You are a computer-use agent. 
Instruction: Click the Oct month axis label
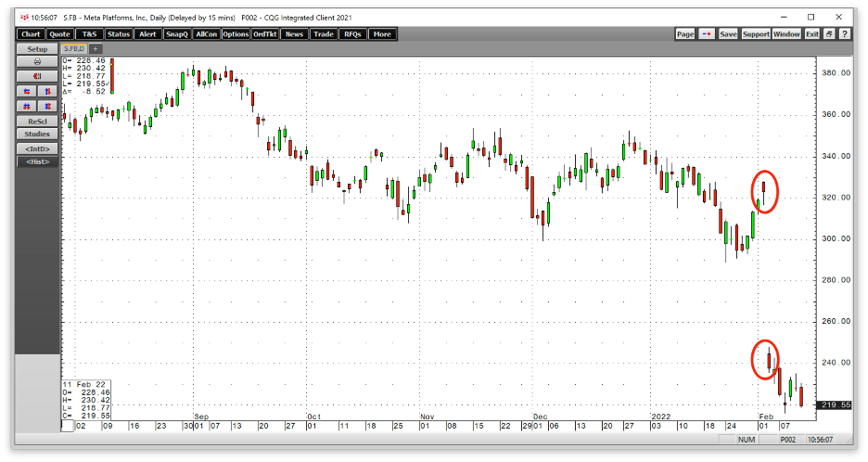click(313, 417)
